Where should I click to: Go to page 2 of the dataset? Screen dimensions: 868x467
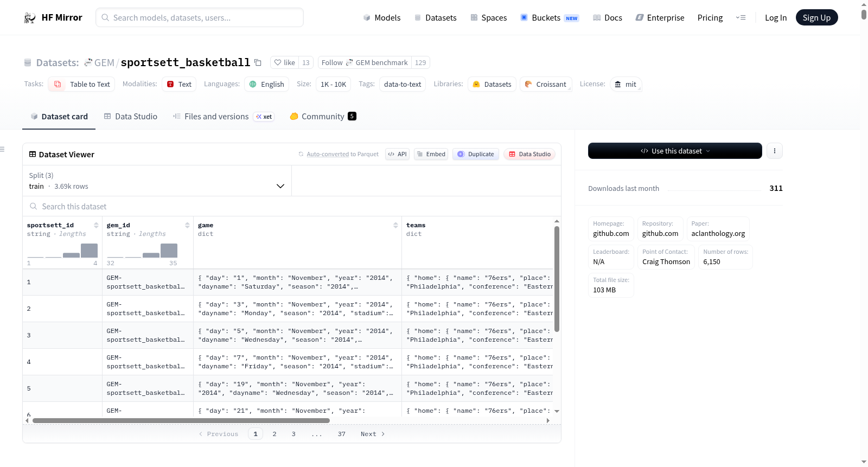point(275,434)
